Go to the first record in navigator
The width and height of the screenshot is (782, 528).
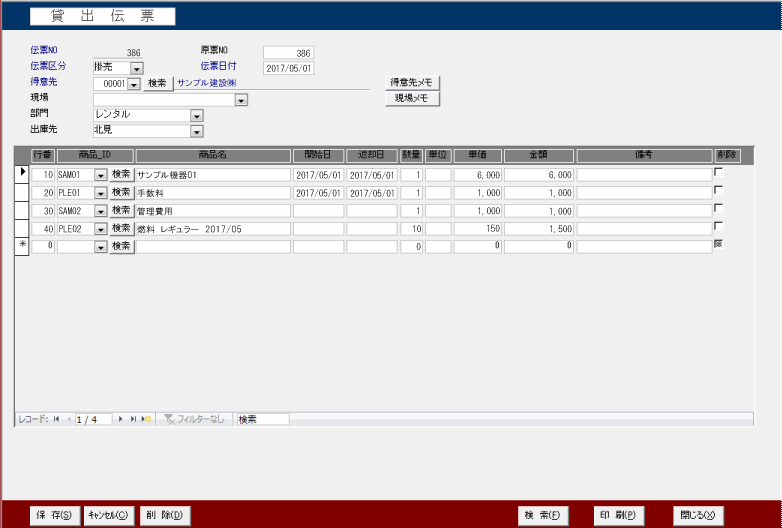click(x=56, y=420)
